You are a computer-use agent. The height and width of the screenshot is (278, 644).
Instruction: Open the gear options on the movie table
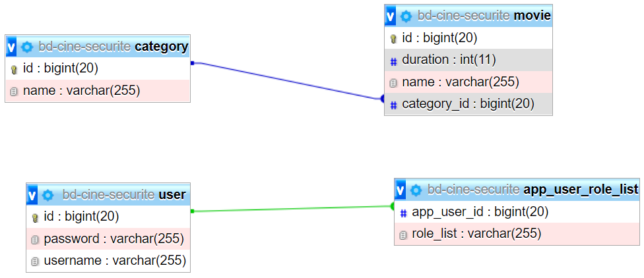[406, 16]
